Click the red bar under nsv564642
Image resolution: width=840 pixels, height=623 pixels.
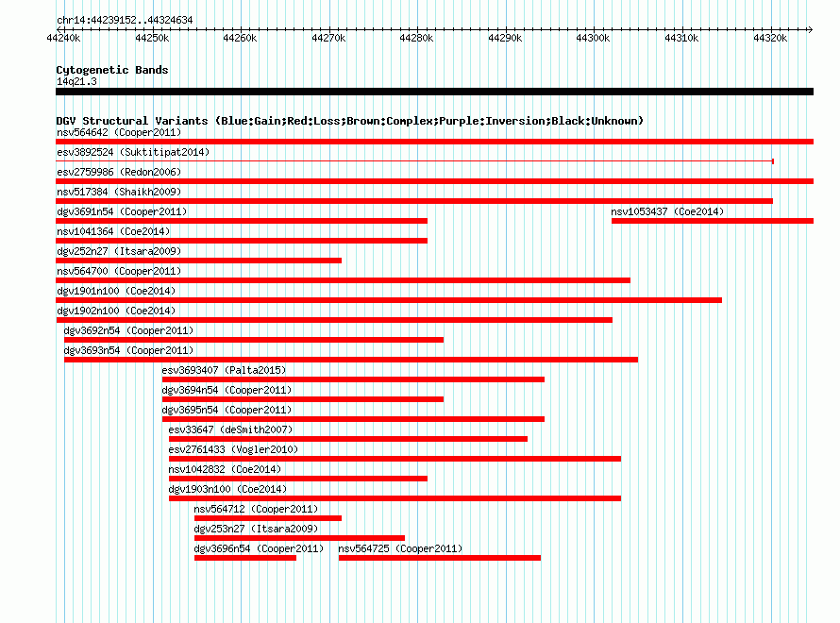[x=434, y=142]
